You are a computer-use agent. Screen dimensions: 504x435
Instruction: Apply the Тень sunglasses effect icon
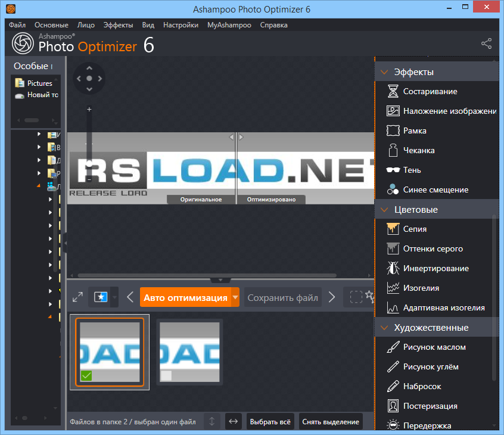(393, 170)
